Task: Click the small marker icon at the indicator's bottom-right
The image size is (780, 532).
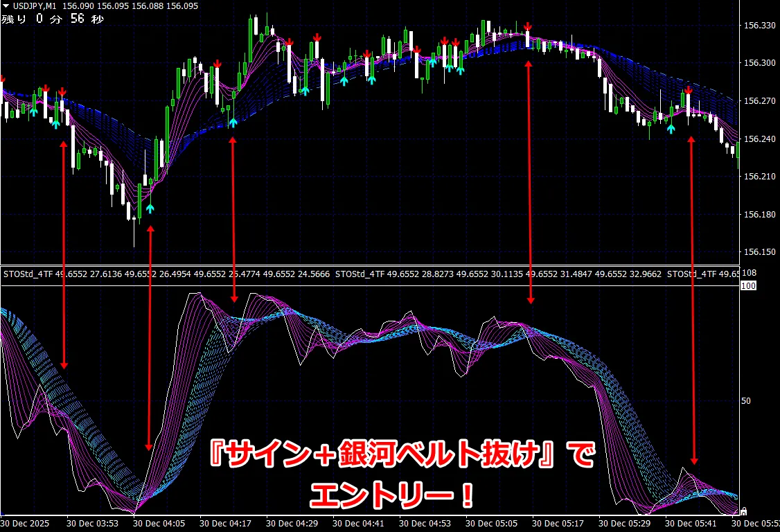Action: (x=744, y=511)
